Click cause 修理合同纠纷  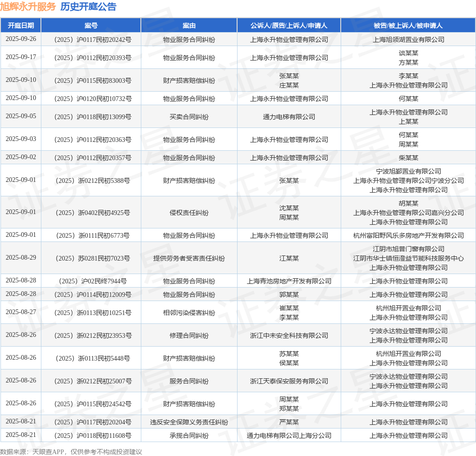coord(189,335)
